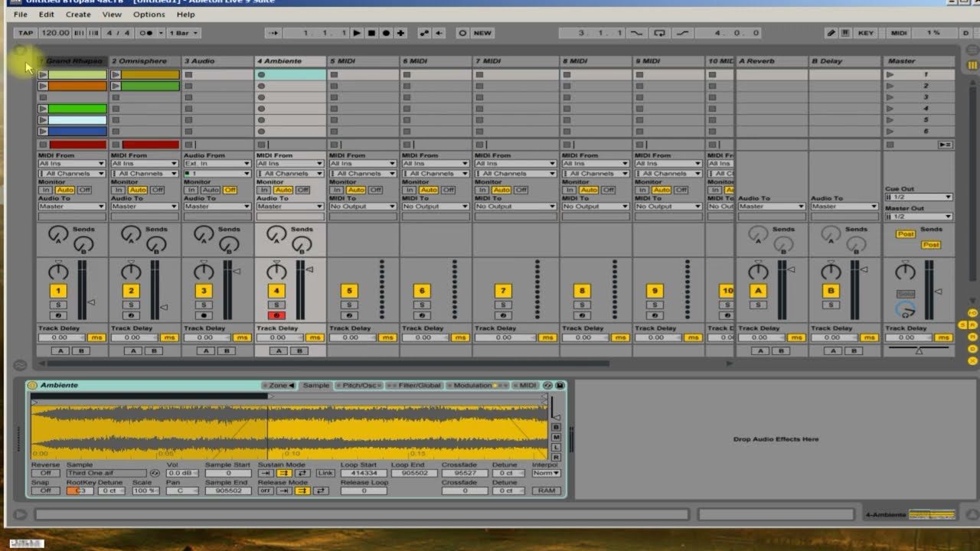
Task: Launch orange second clip in Grand Rhapsody
Action: coord(43,86)
